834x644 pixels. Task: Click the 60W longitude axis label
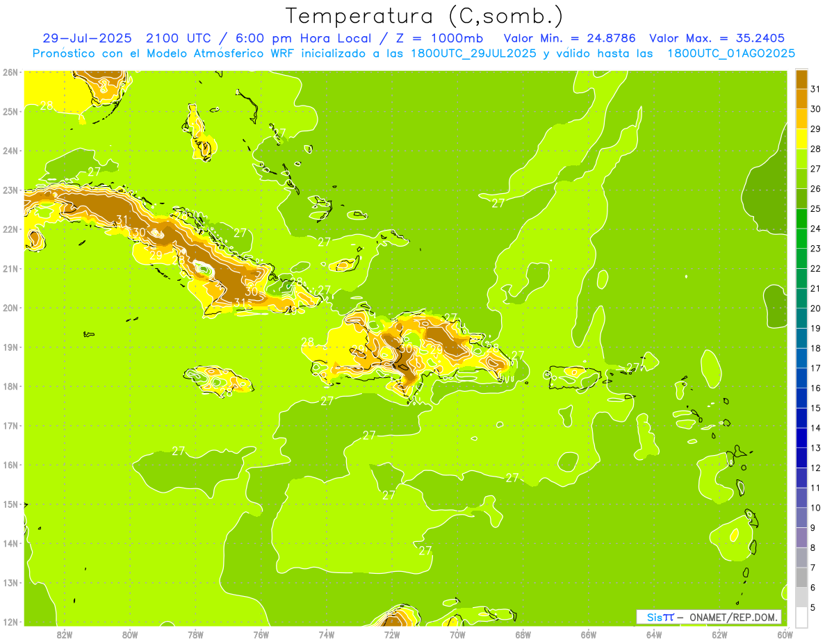coord(785,634)
